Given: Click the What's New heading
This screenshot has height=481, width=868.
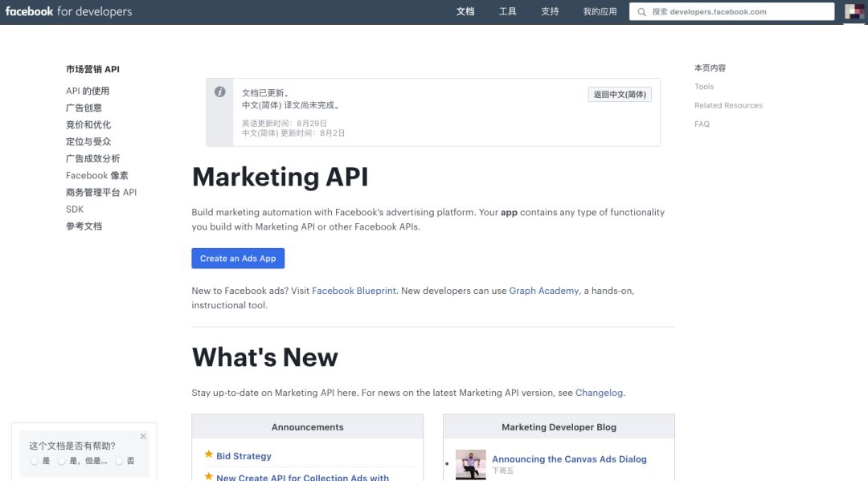Looking at the screenshot, I should click(264, 357).
